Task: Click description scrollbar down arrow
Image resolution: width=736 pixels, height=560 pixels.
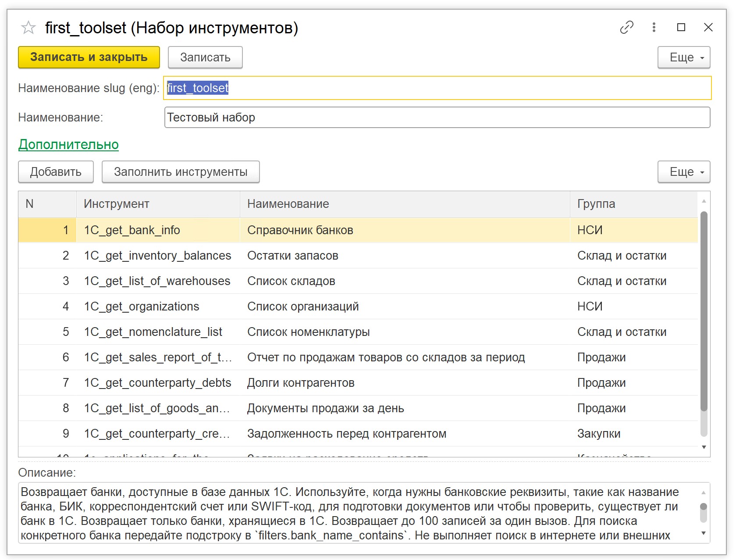Action: pyautogui.click(x=704, y=533)
